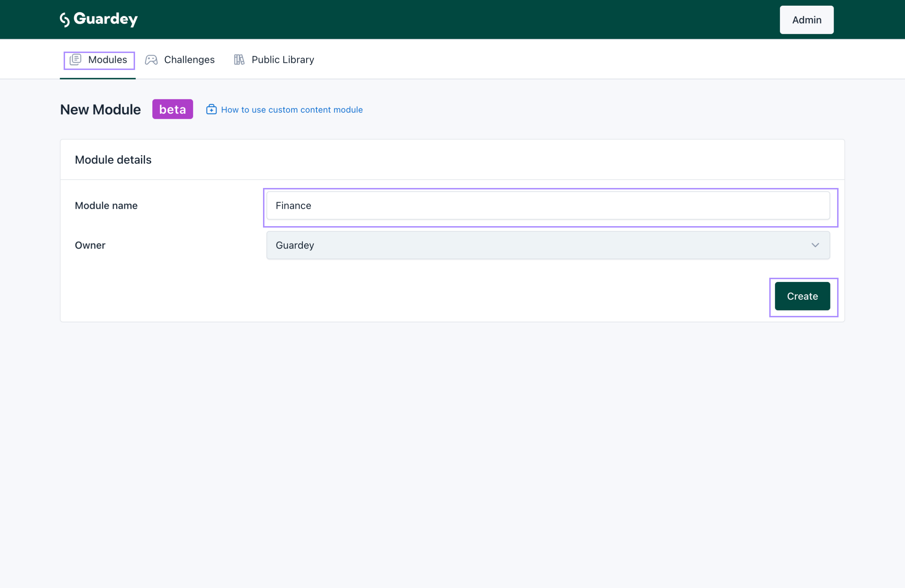905x588 pixels.
Task: Click the 'New Module' page title
Action: pyautogui.click(x=100, y=110)
